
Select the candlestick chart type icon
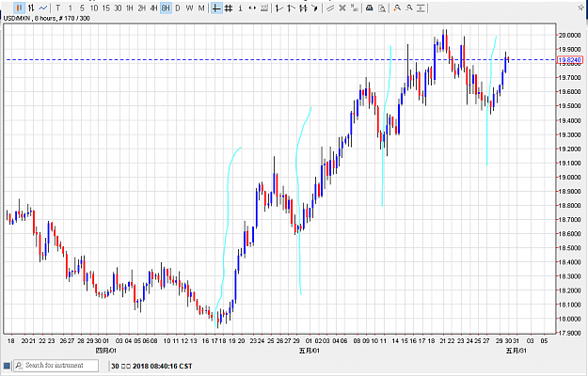point(19,8)
